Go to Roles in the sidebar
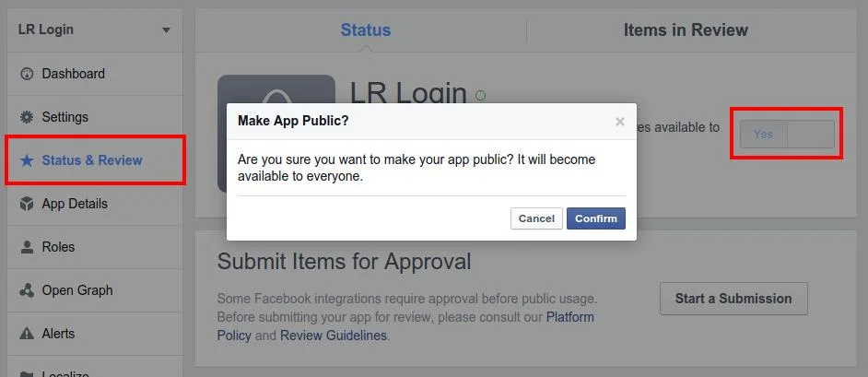Screen dimensions: 868x377 95,247
